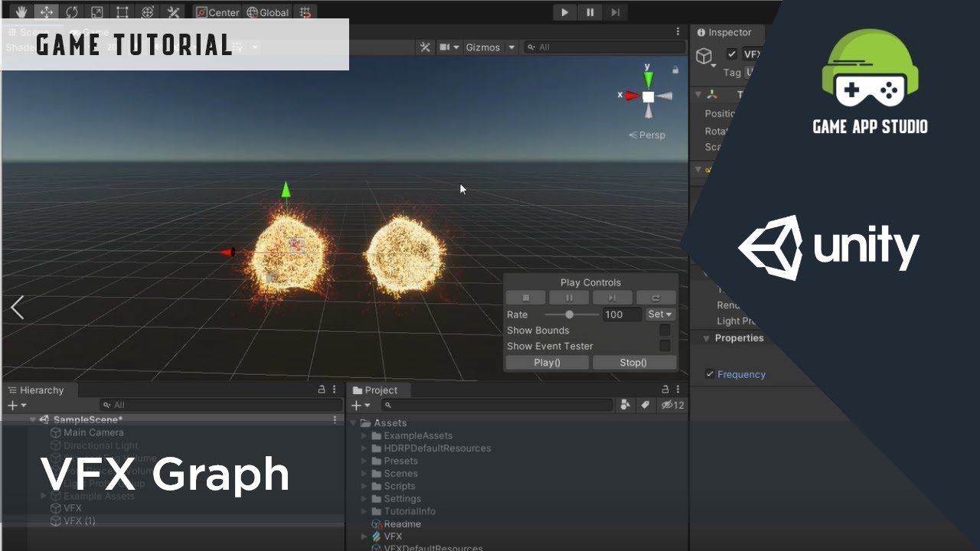Collapse the SampleScene tree node
The image size is (980, 551).
[x=32, y=419]
